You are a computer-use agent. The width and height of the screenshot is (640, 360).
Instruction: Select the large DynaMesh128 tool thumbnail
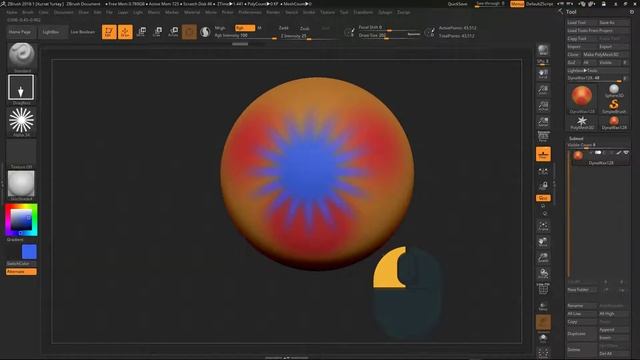point(582,99)
